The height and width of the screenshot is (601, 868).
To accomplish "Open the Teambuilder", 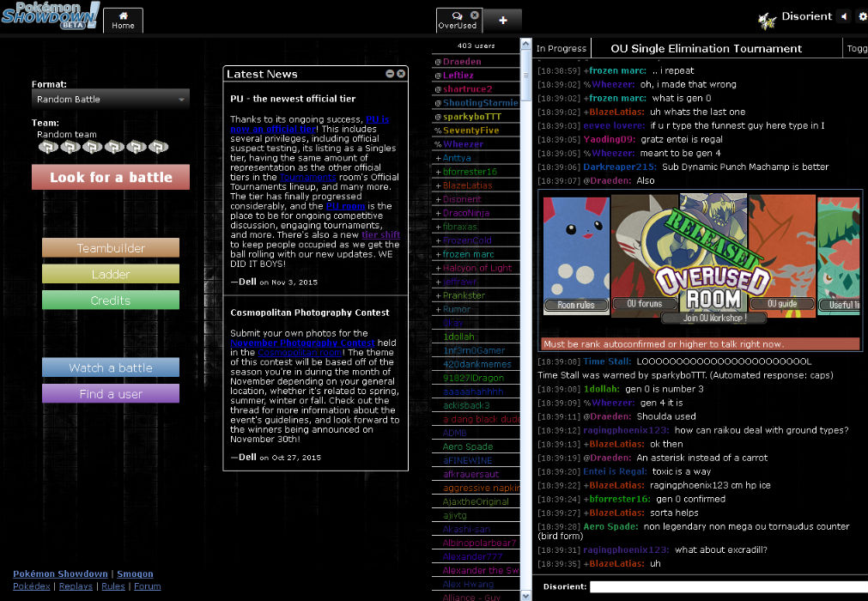I will point(110,247).
